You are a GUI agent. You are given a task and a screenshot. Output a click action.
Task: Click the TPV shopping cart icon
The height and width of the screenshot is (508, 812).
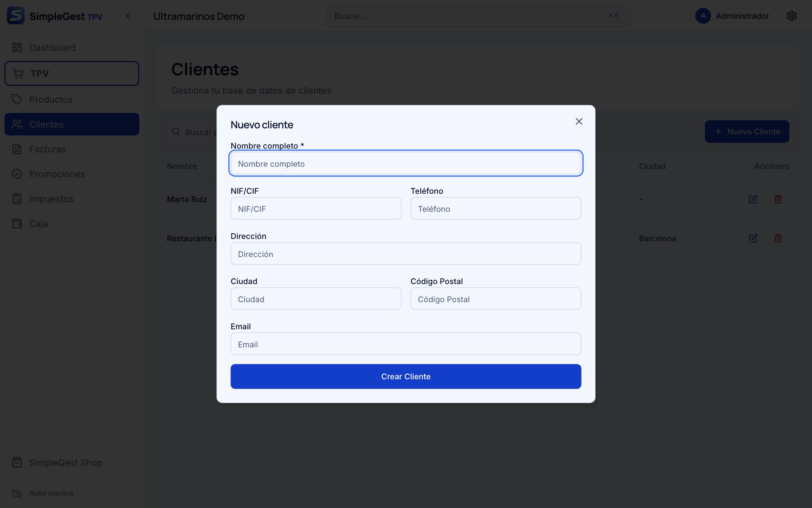[x=18, y=73]
